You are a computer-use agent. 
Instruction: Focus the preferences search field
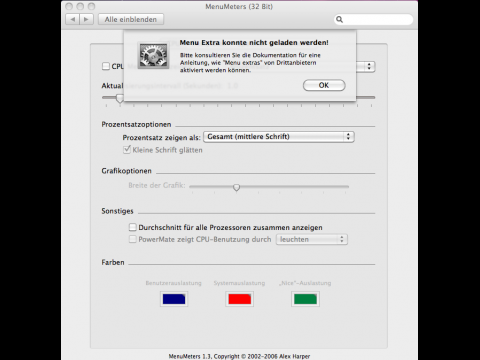[373, 19]
